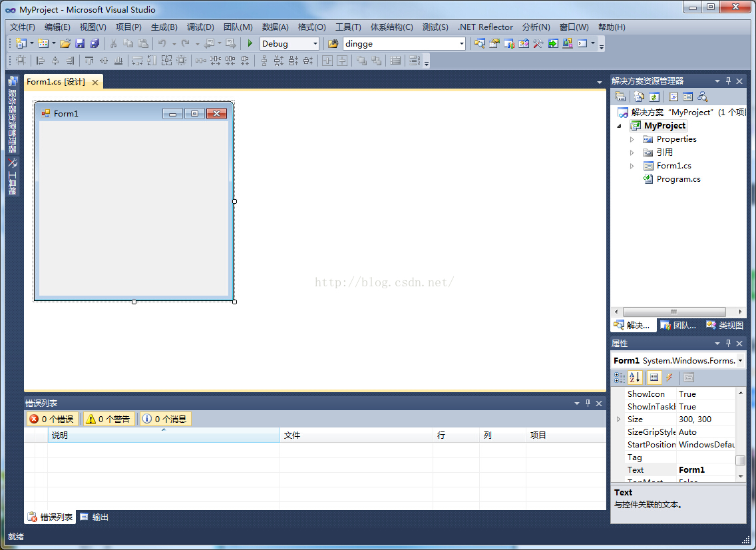Click the Redo arrow icon
Screen dimensions: 756x550
[185, 43]
